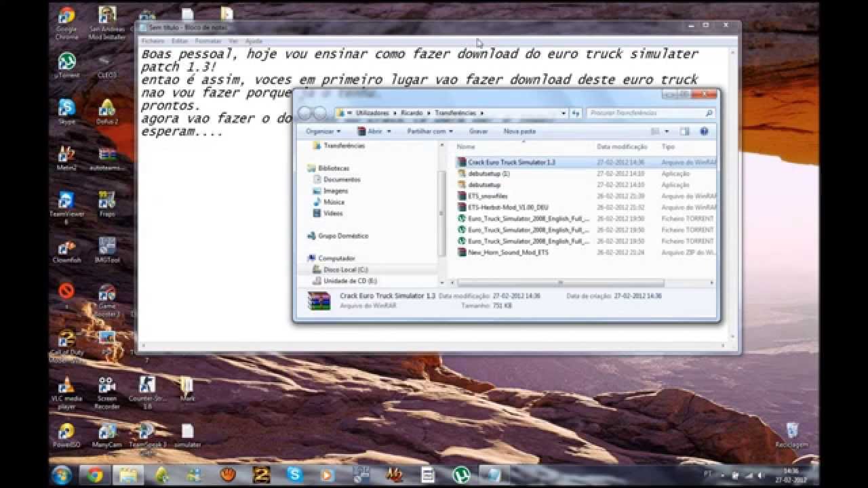The height and width of the screenshot is (488, 868).
Task: Switch to Skype in taskbar
Action: (294, 474)
